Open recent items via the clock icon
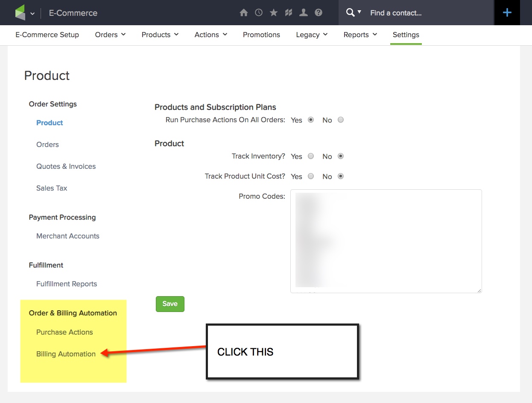Viewport: 532px width, 403px height. [x=259, y=12]
